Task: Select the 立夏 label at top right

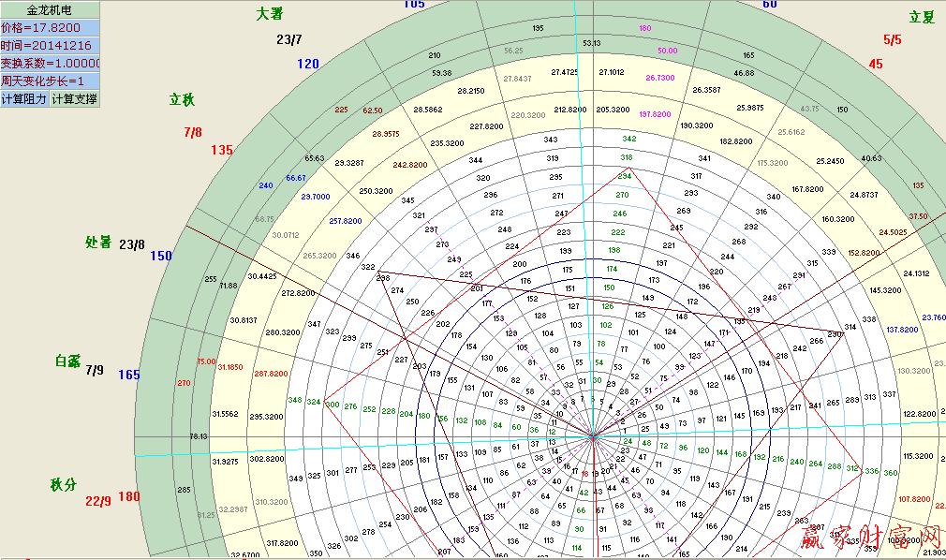Action: click(x=922, y=17)
